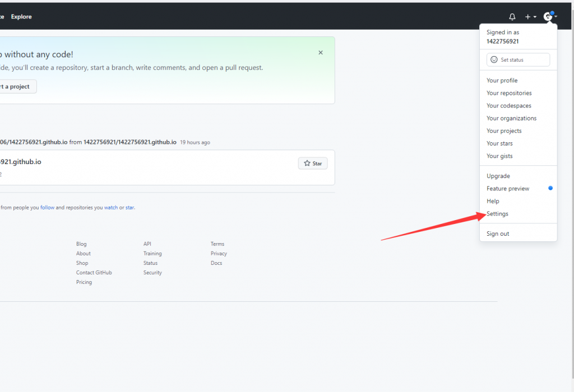This screenshot has width=574, height=392.
Task: Go to Explore in the top navigation
Action: (x=21, y=17)
